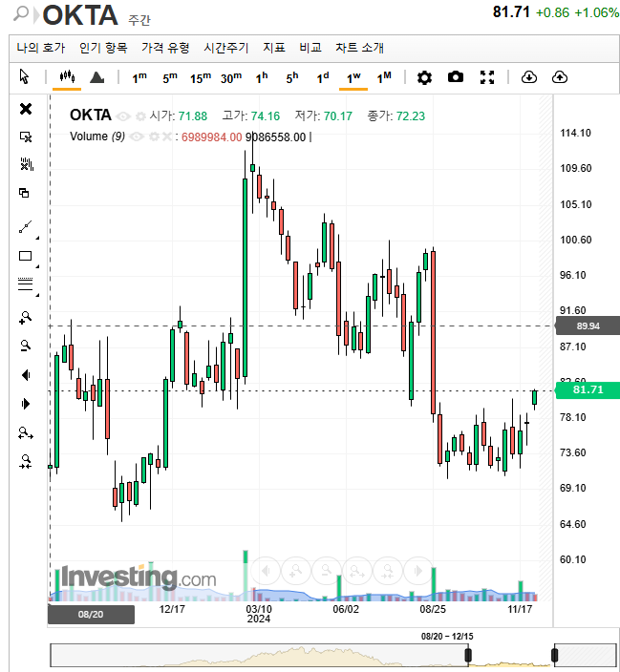620x672 pixels.
Task: Save chart layout with cloud download icon
Action: click(x=529, y=77)
